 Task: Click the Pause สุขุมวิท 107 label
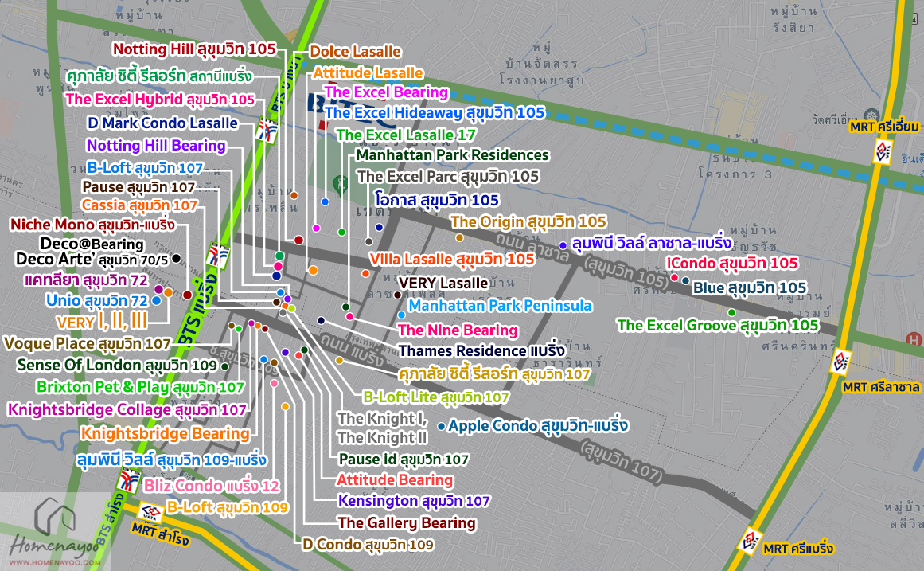pos(138,187)
